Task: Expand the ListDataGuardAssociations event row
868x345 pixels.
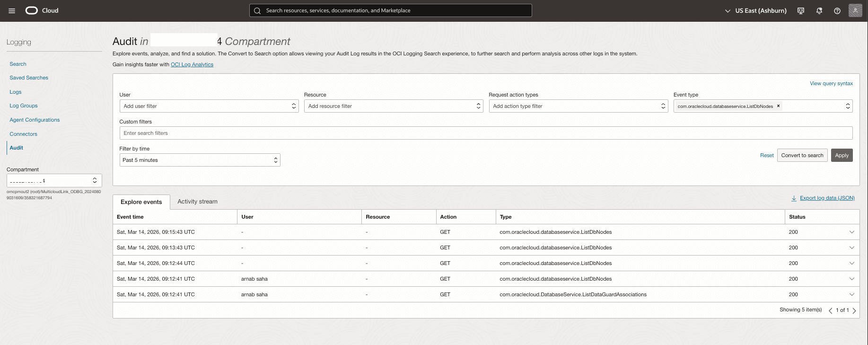Action: pyautogui.click(x=852, y=294)
